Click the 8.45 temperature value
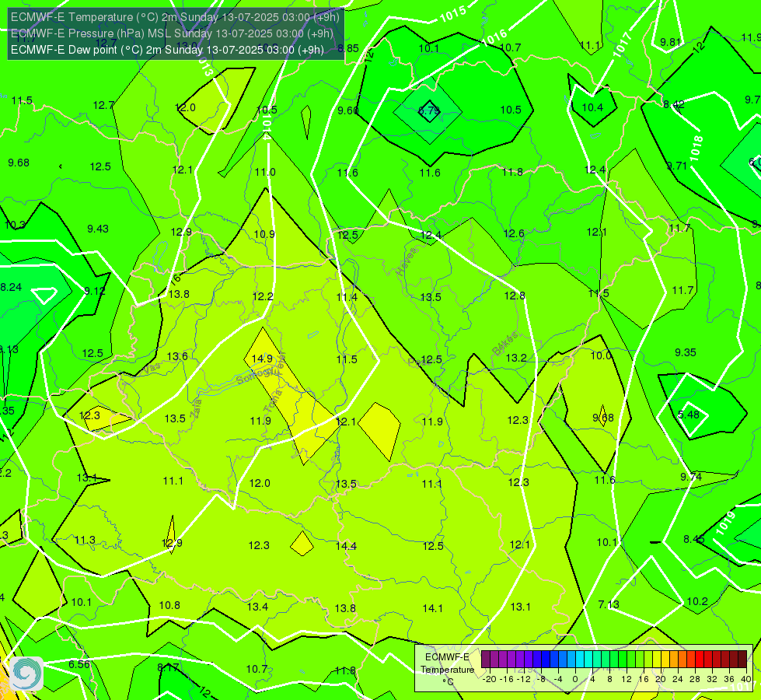 694,539
